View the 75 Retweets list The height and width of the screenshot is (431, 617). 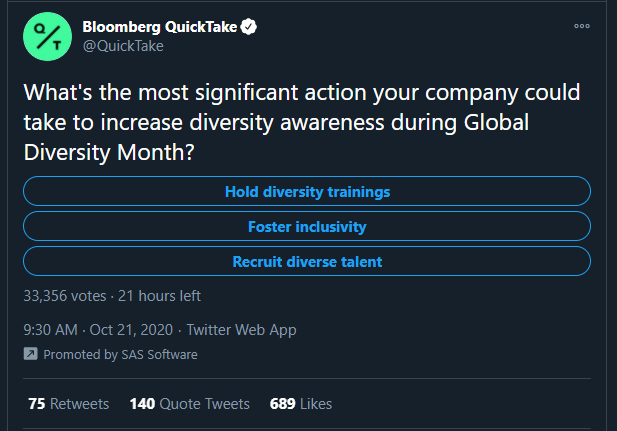tap(68, 404)
